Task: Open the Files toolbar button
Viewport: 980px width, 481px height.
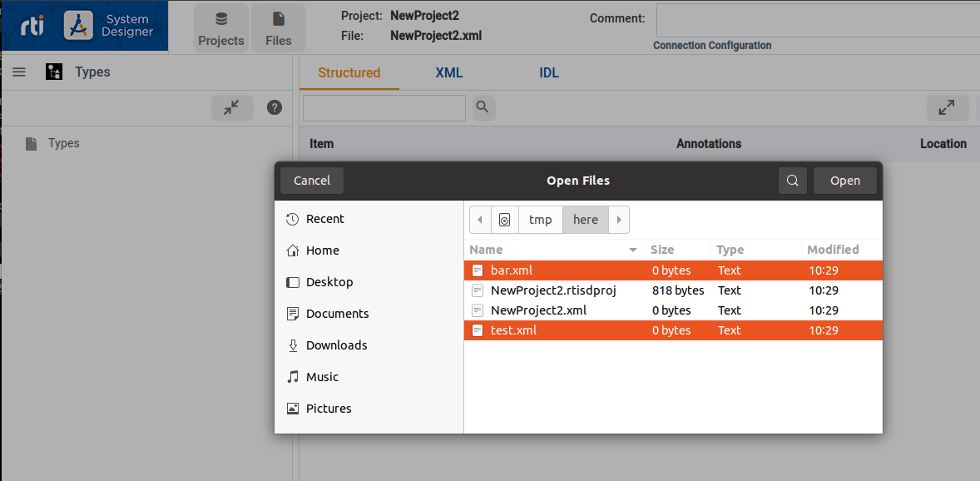Action: pos(279,28)
